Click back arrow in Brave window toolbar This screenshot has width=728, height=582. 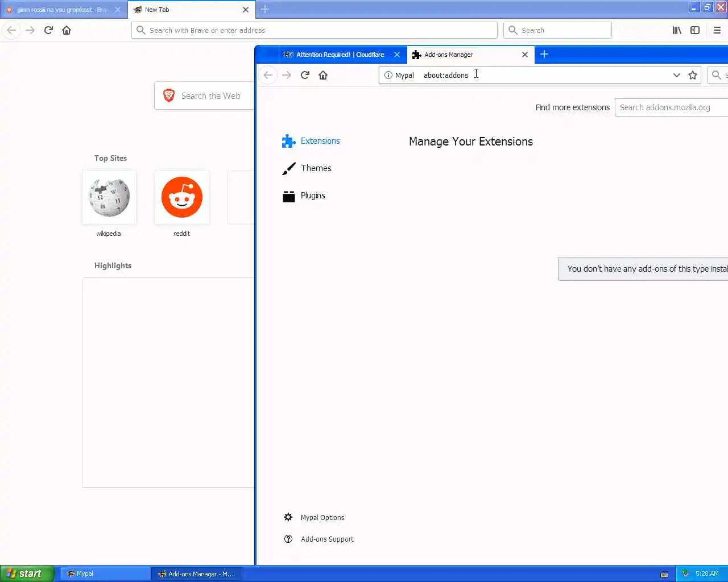(x=11, y=30)
